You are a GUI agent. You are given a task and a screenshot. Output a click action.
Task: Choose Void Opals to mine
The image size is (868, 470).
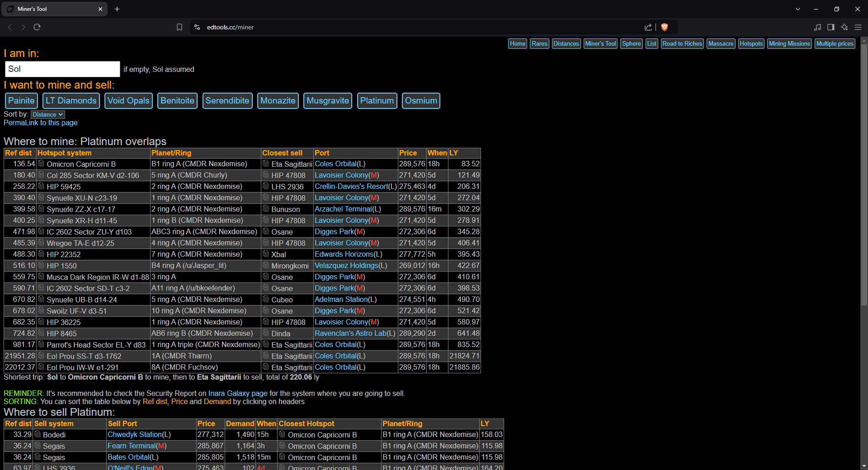(x=128, y=101)
